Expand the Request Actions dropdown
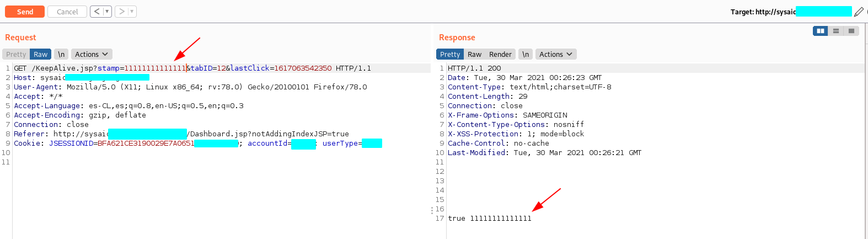The width and height of the screenshot is (868, 239). 92,54
